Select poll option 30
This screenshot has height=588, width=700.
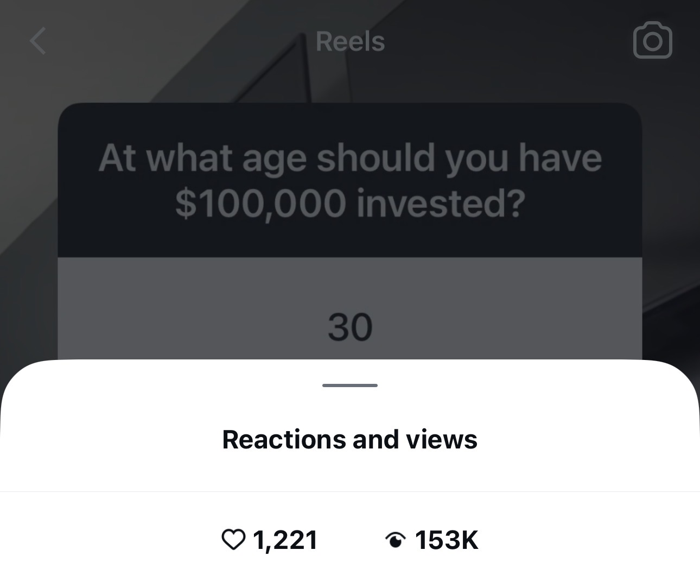click(x=350, y=327)
